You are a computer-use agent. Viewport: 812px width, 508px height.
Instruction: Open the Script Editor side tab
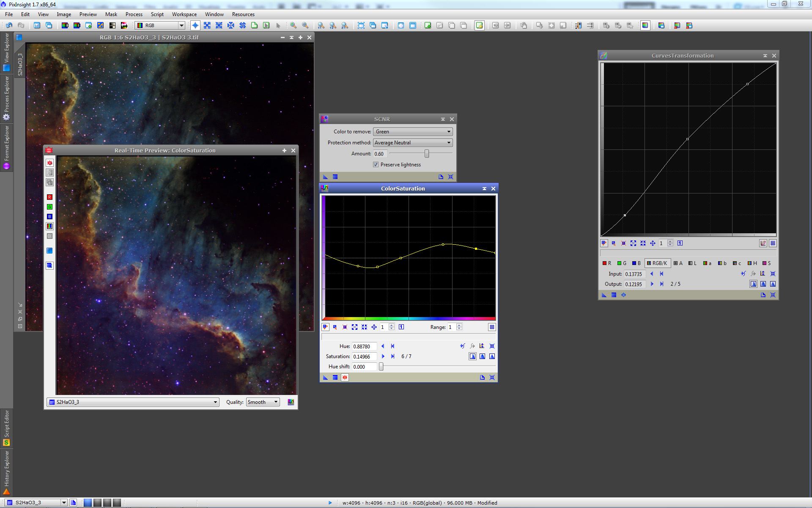(6, 428)
